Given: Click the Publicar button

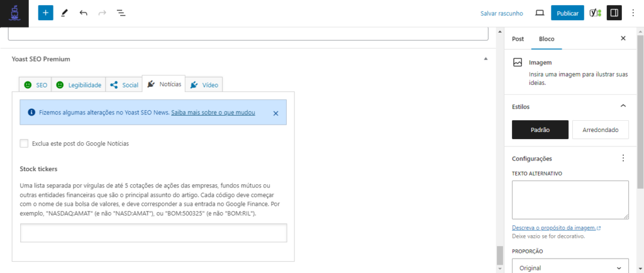Looking at the screenshot, I should click(568, 13).
